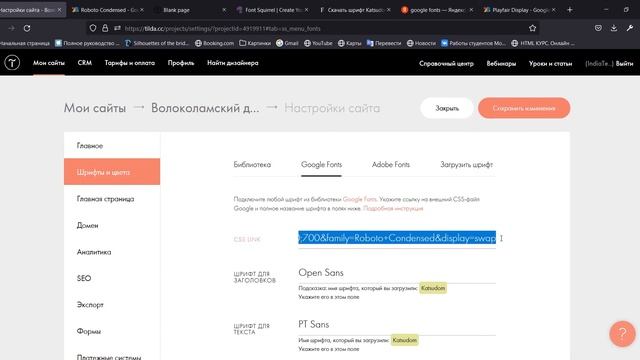Click the site security padlock icon

(x=105, y=28)
